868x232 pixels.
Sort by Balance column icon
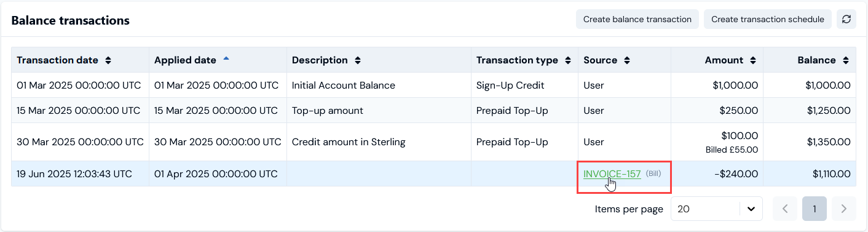[846, 60]
